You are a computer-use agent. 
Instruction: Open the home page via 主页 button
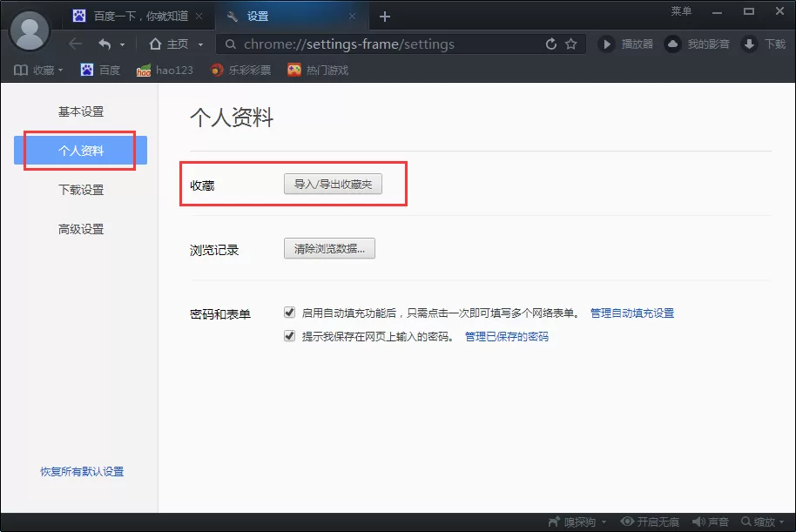[x=169, y=44]
